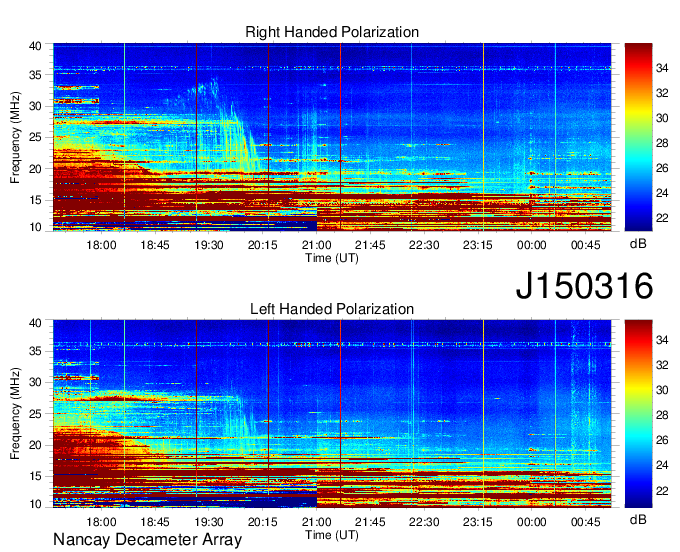
Task: Click the dB unit label of the Left Handed colorbar
Action: click(638, 519)
